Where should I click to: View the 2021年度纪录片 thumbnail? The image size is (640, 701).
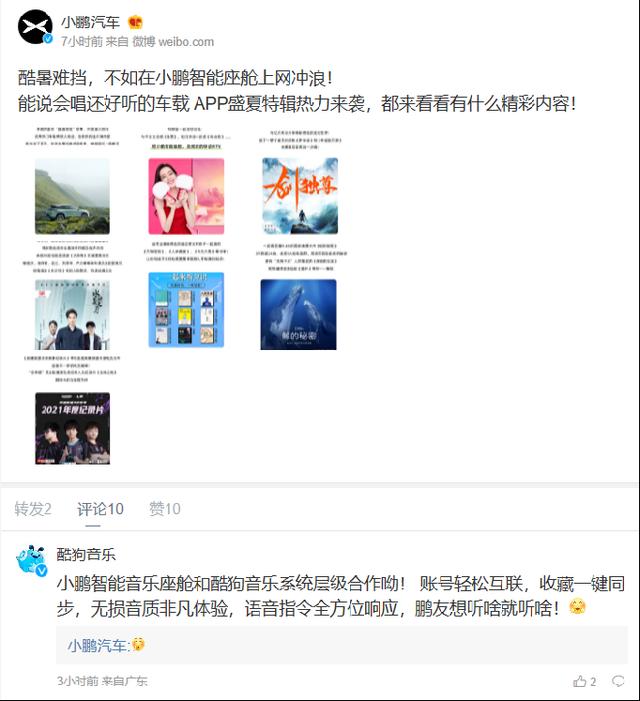pyautogui.click(x=72, y=428)
